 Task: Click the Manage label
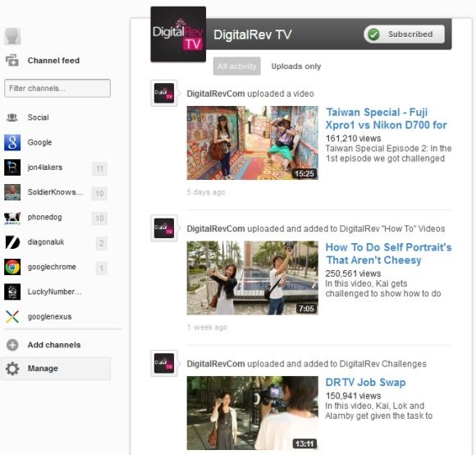click(43, 369)
